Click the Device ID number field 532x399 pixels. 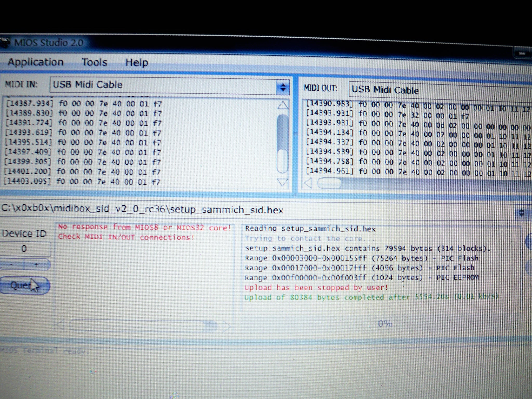[25, 249]
